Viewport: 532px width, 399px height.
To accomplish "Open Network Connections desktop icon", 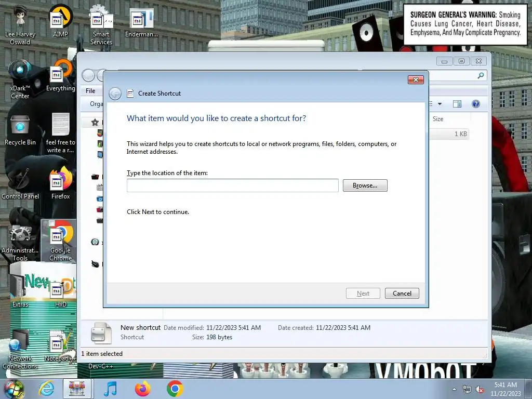I will coord(20,350).
